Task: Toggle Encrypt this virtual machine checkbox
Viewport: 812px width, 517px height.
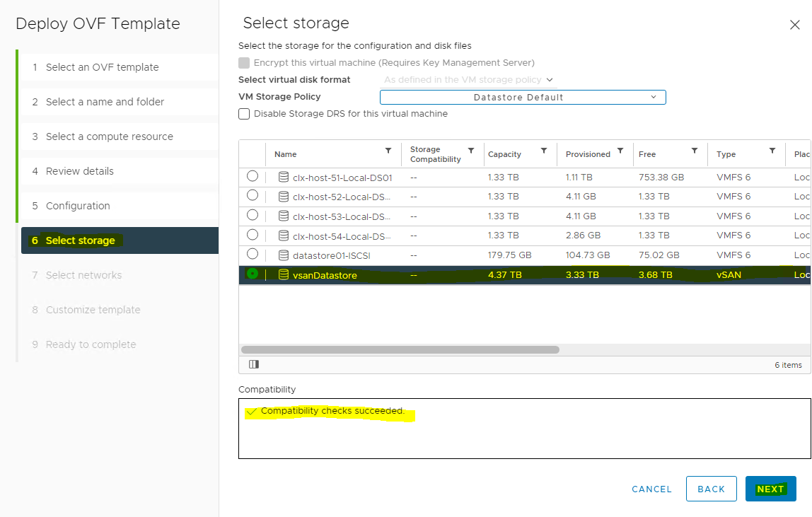Action: pyautogui.click(x=244, y=63)
